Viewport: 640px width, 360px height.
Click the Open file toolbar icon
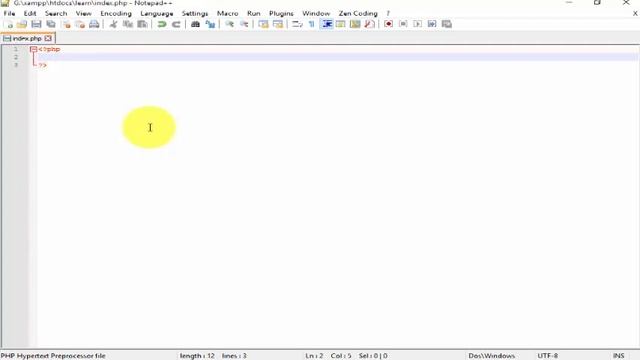[x=22, y=24]
